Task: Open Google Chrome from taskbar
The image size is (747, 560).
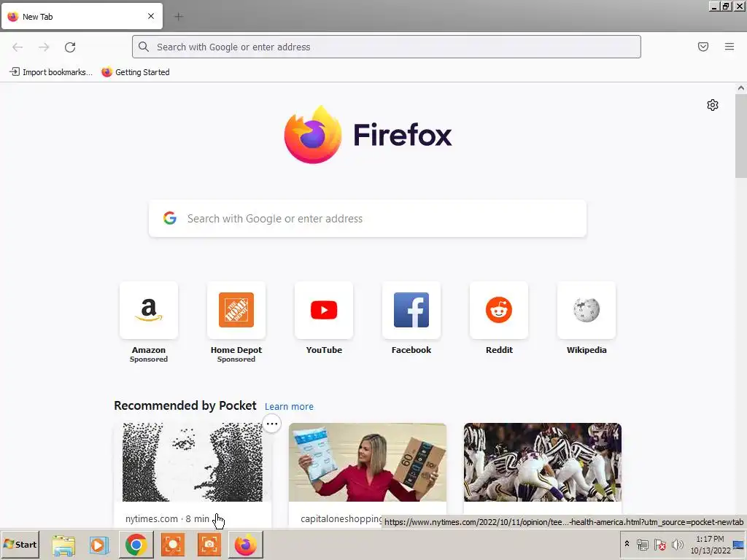Action: [x=136, y=545]
